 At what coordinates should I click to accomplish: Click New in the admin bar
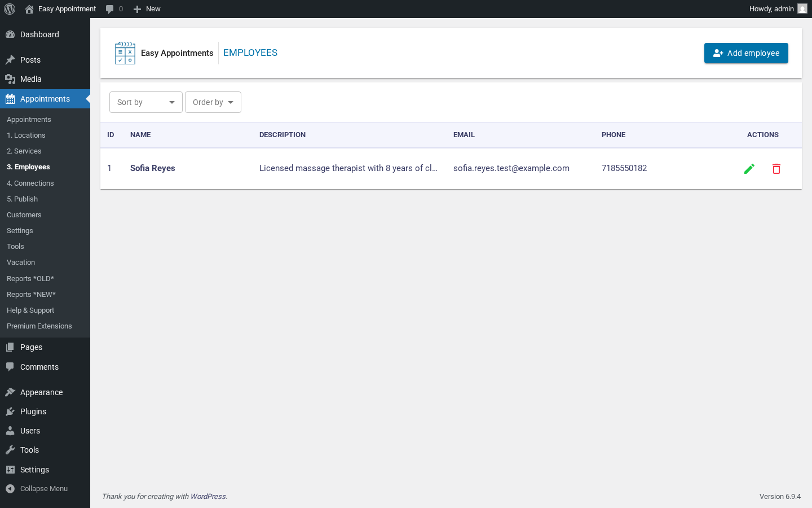[153, 9]
